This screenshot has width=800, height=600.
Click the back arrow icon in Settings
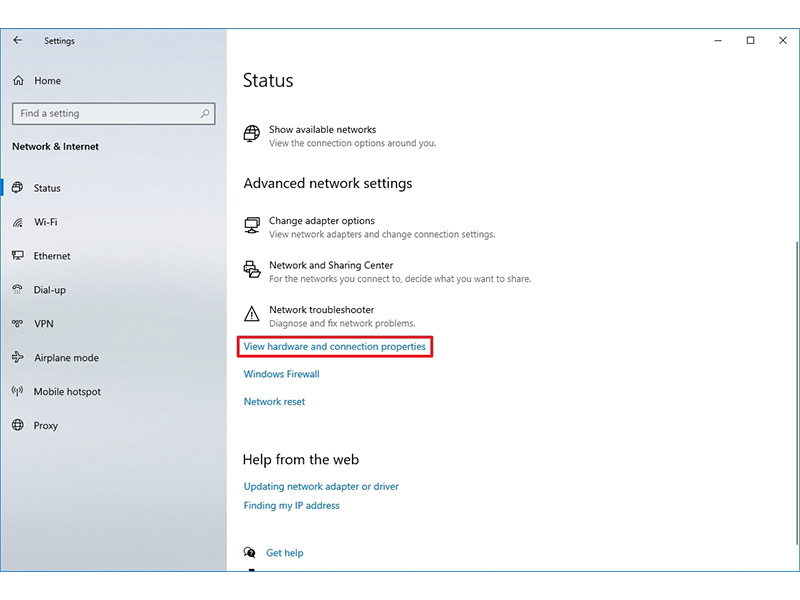point(18,40)
